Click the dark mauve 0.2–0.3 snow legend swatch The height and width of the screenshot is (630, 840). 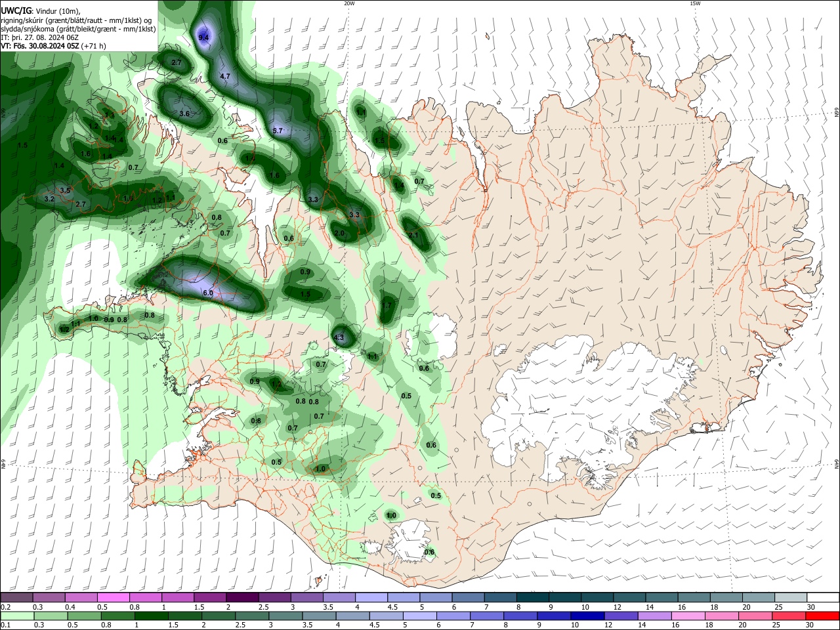tap(16, 597)
